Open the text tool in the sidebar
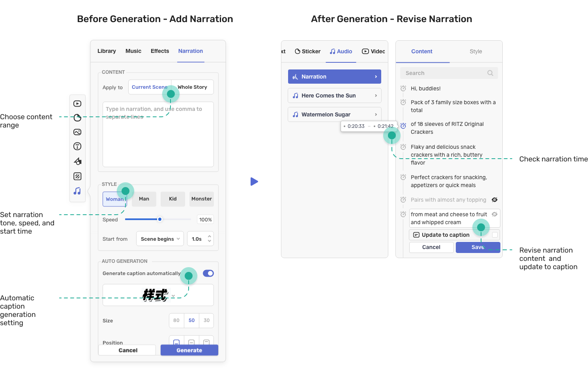 [x=77, y=146]
